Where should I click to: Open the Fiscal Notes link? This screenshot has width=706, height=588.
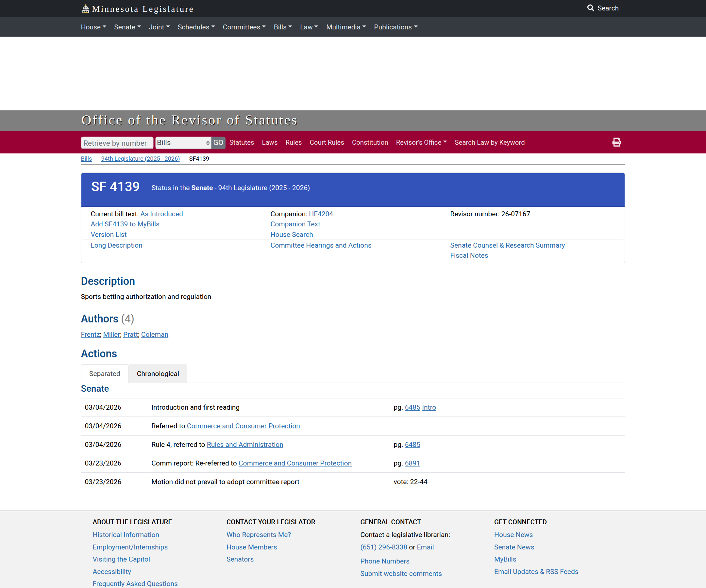click(x=469, y=255)
